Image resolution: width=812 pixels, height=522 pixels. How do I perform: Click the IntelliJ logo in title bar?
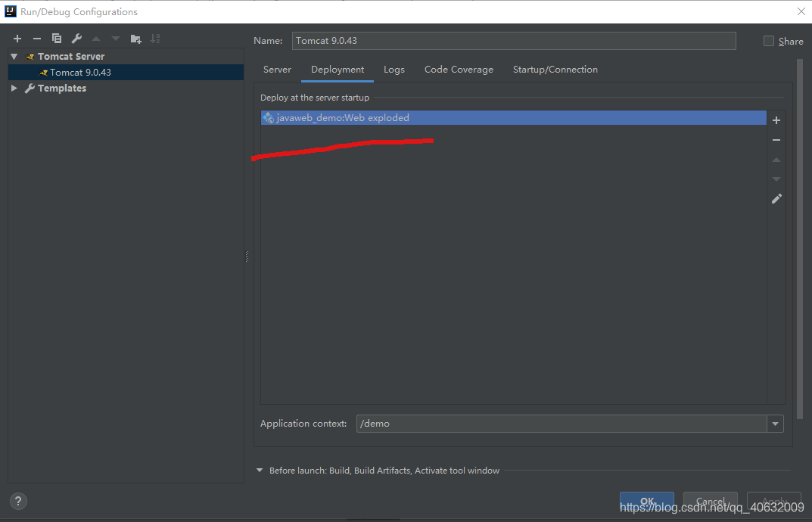click(11, 11)
